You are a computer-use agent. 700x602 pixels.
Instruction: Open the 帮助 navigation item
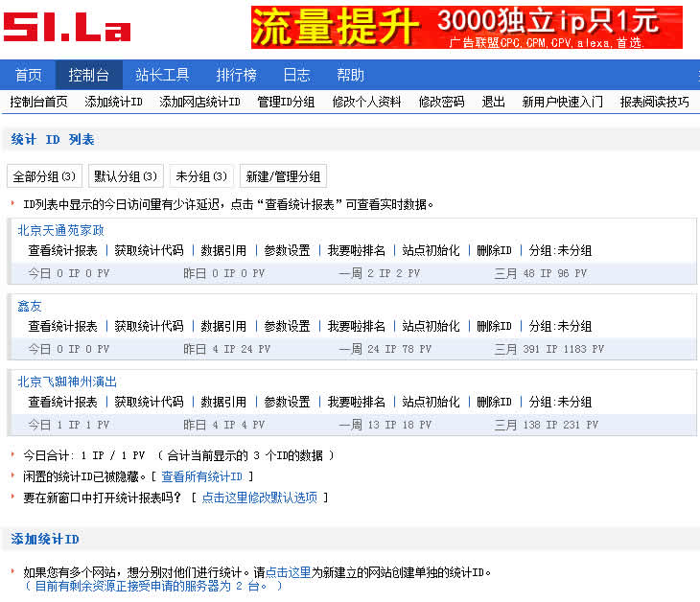pyautogui.click(x=350, y=75)
